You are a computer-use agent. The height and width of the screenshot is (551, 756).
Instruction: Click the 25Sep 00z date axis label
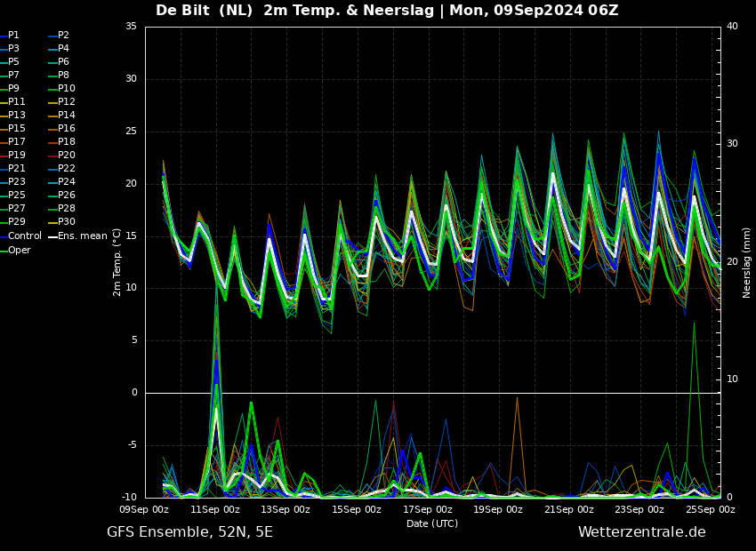[x=711, y=509]
